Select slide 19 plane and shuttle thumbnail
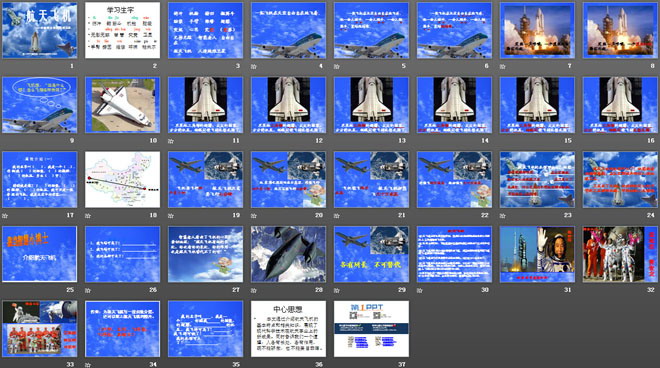 point(205,180)
